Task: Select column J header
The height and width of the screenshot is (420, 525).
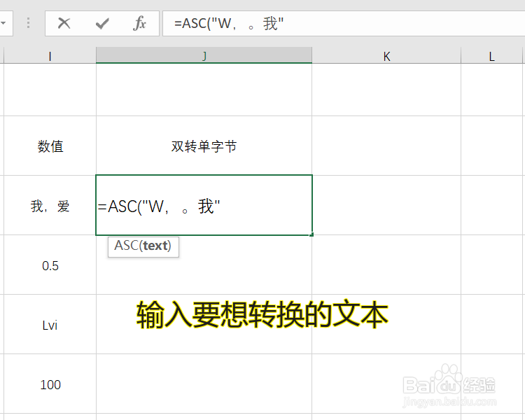Action: click(x=204, y=55)
